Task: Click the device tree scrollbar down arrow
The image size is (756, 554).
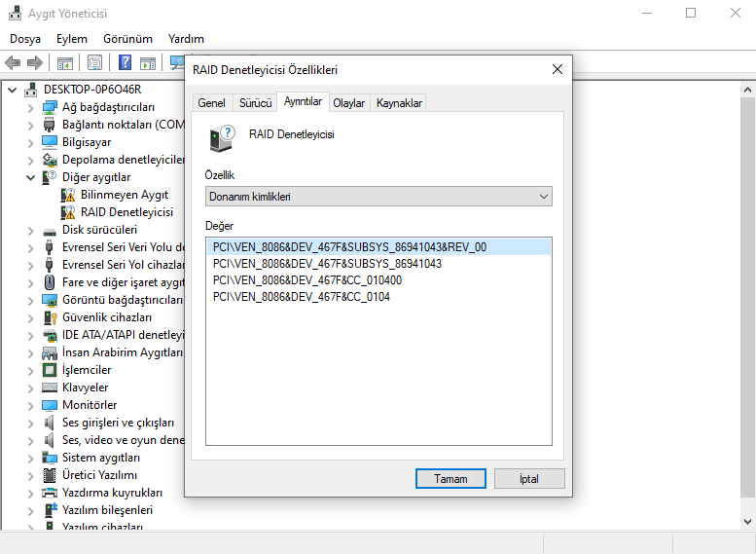Action: coord(747,522)
